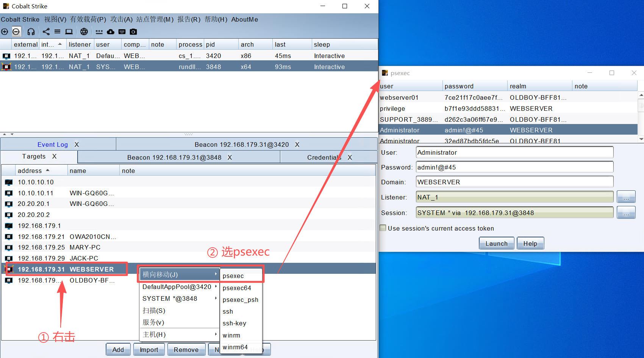Screen dimensions: 644x358
Task: View keystrokes via keyboard icon
Action: (122, 32)
